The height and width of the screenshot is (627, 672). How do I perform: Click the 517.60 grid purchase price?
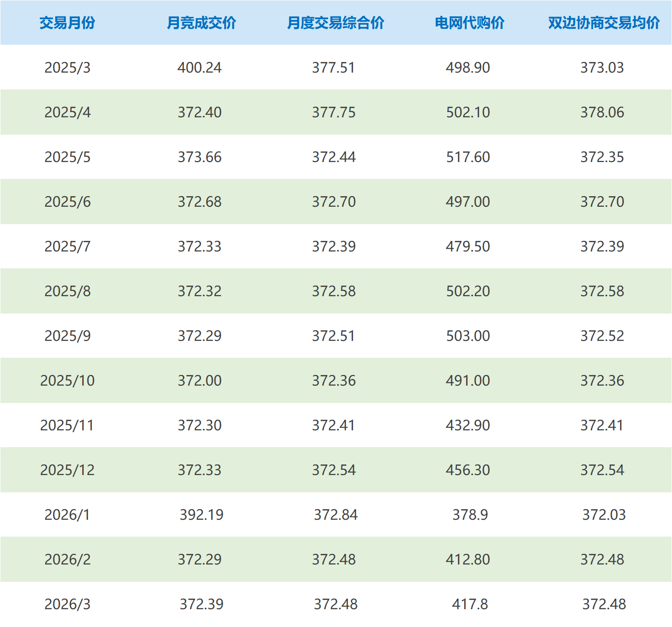[x=468, y=157]
